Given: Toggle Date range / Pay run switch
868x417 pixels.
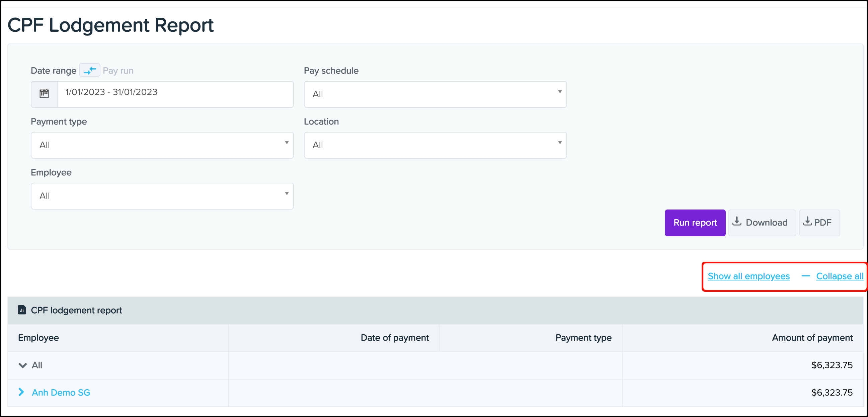Looking at the screenshot, I should pyautogui.click(x=90, y=70).
